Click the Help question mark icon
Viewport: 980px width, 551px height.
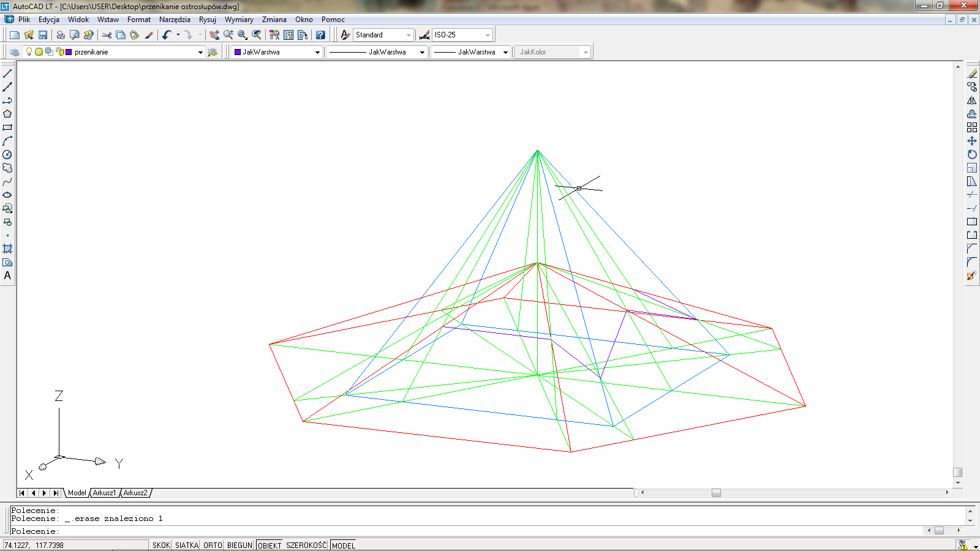point(320,35)
